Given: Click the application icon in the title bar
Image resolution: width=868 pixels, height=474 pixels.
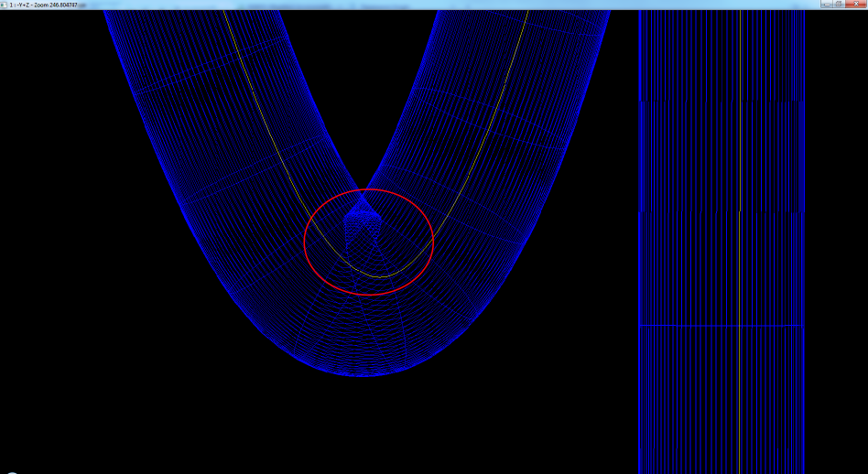Looking at the screenshot, I should point(4,5).
